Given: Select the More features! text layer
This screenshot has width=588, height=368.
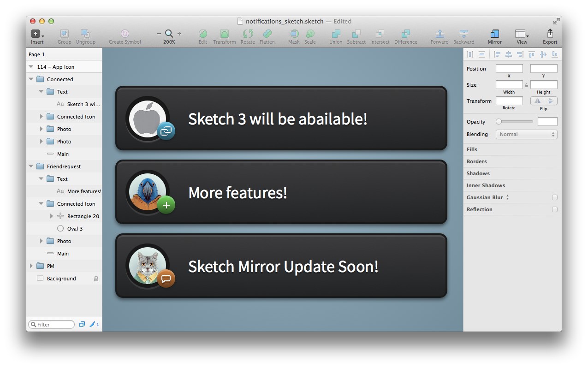Looking at the screenshot, I should point(64,191).
